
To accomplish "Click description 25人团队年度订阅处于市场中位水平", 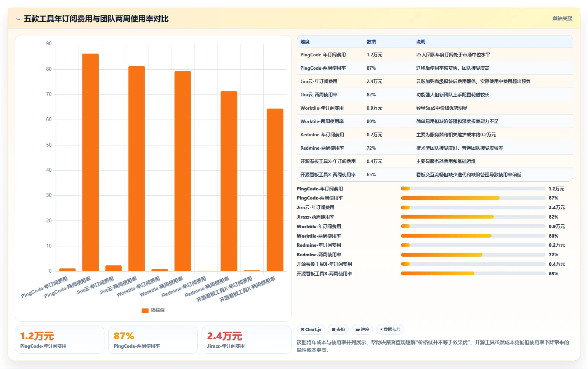I will (x=453, y=55).
